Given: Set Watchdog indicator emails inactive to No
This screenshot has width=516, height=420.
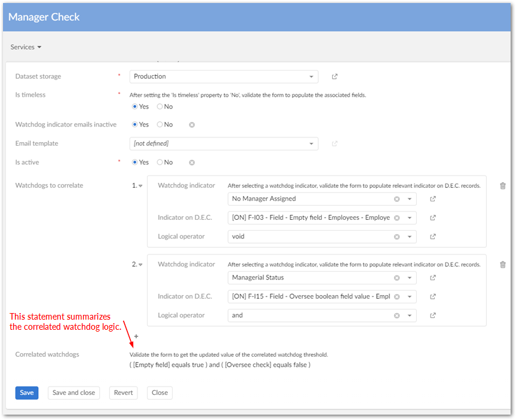Looking at the screenshot, I should point(160,125).
